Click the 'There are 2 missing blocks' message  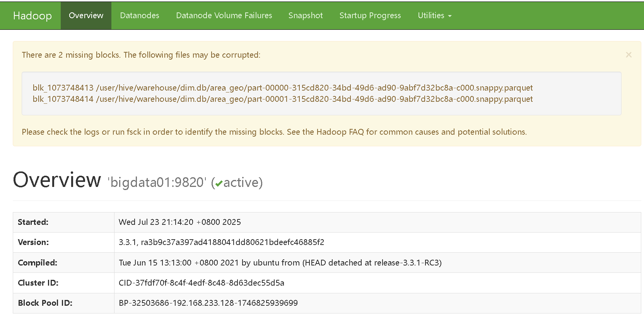[x=141, y=55]
